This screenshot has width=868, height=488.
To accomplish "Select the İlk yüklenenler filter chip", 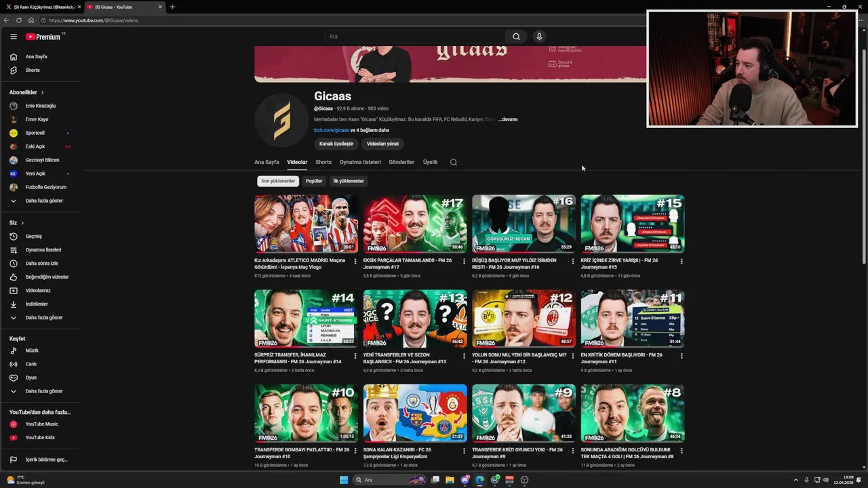I will (x=349, y=181).
